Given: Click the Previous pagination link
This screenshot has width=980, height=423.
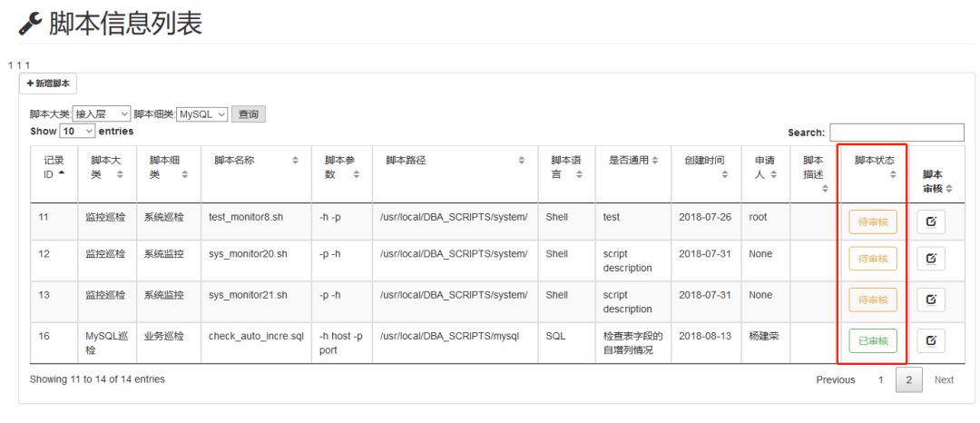Looking at the screenshot, I should click(x=835, y=379).
